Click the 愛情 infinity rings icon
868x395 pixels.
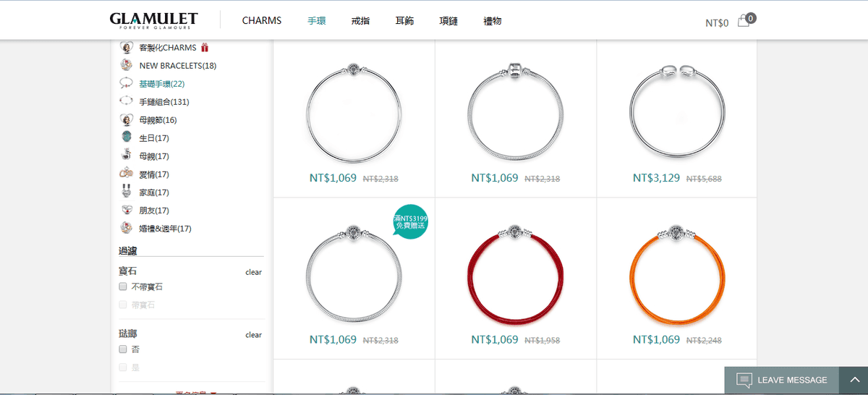126,174
